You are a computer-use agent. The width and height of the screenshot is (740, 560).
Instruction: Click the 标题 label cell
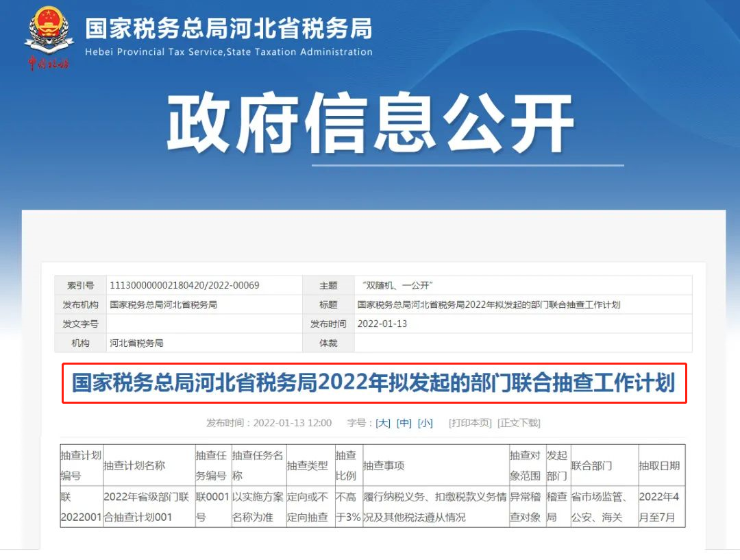tap(328, 304)
